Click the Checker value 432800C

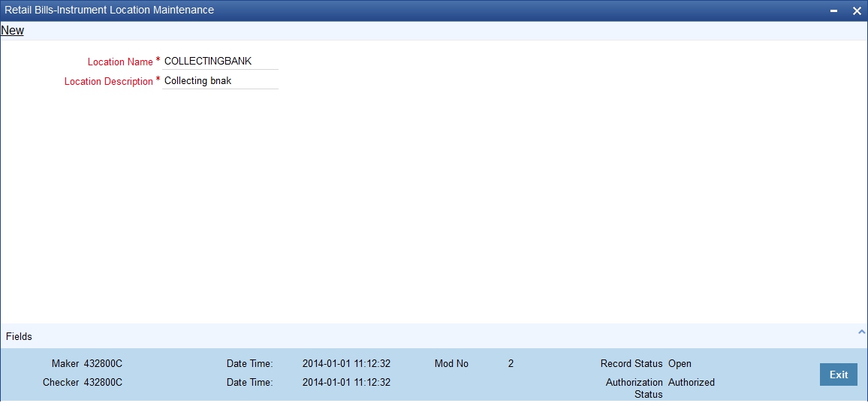coord(103,382)
